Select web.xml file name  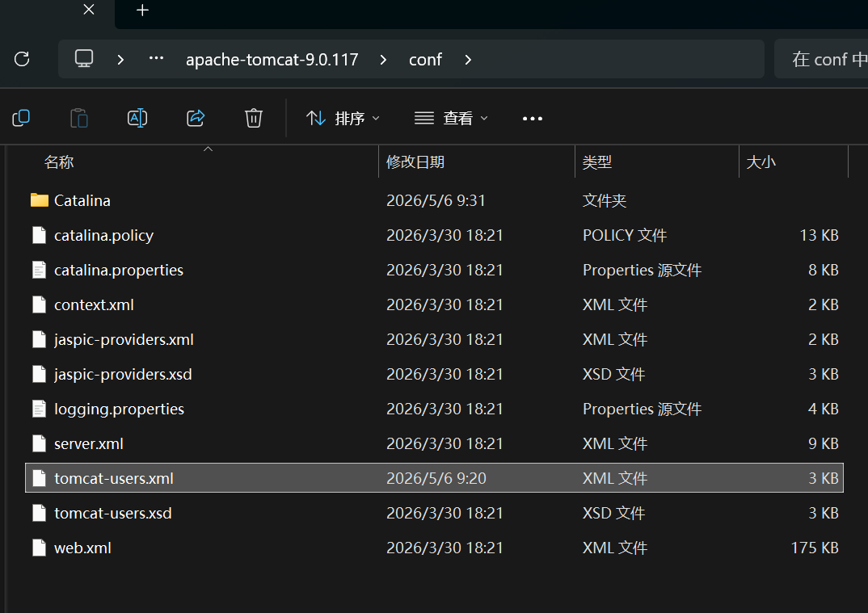click(82, 548)
